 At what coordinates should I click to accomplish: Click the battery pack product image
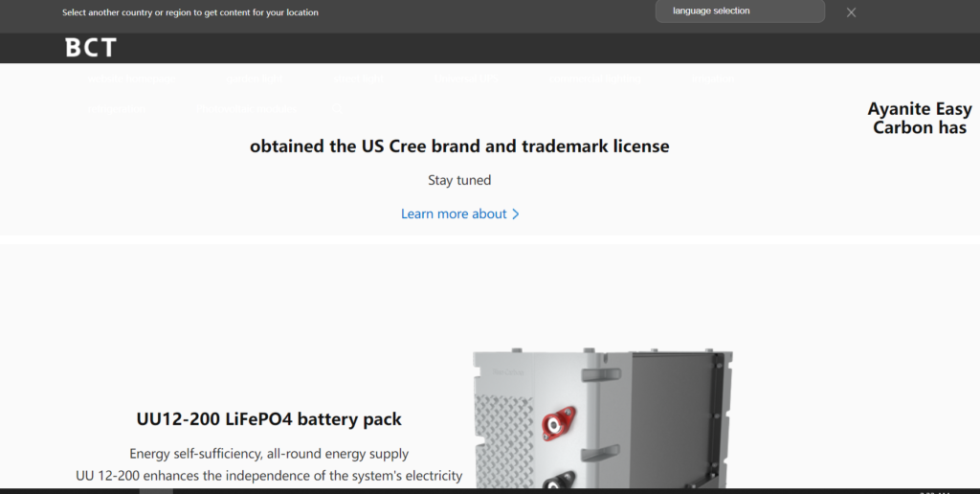click(603, 417)
